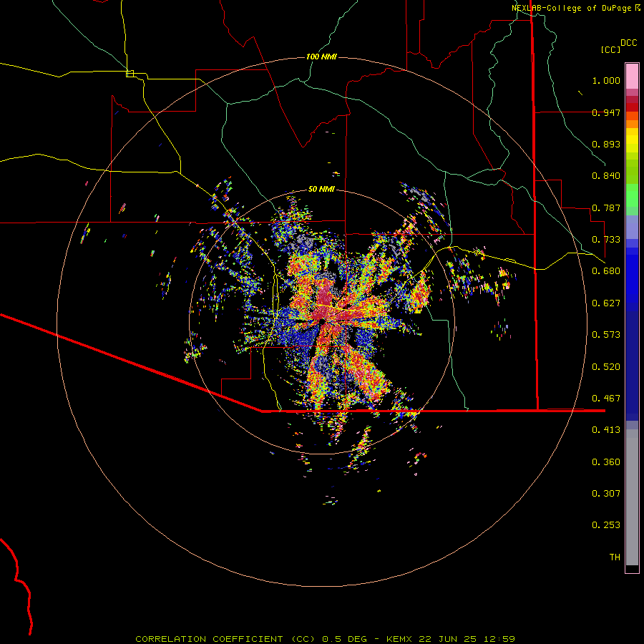This screenshot has width=644, height=644.
Task: Click the [CC] units label
Action: 610,49
